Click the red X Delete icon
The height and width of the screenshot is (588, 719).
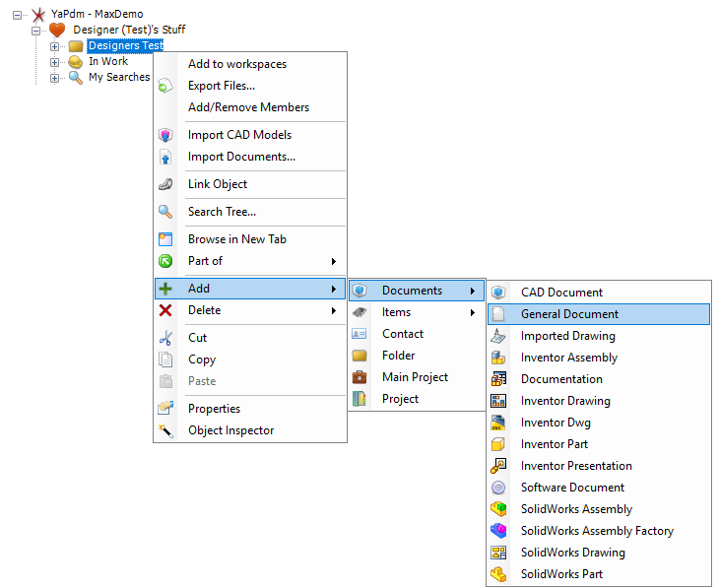[165, 310]
